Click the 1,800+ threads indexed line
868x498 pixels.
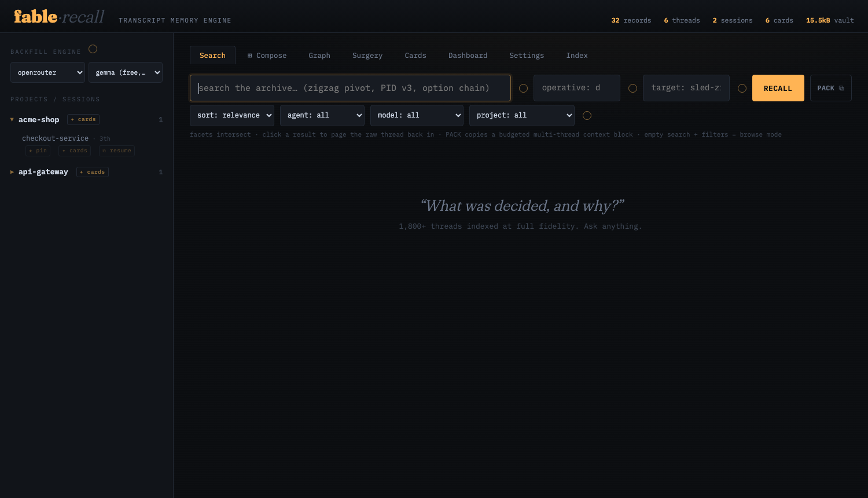(x=520, y=226)
